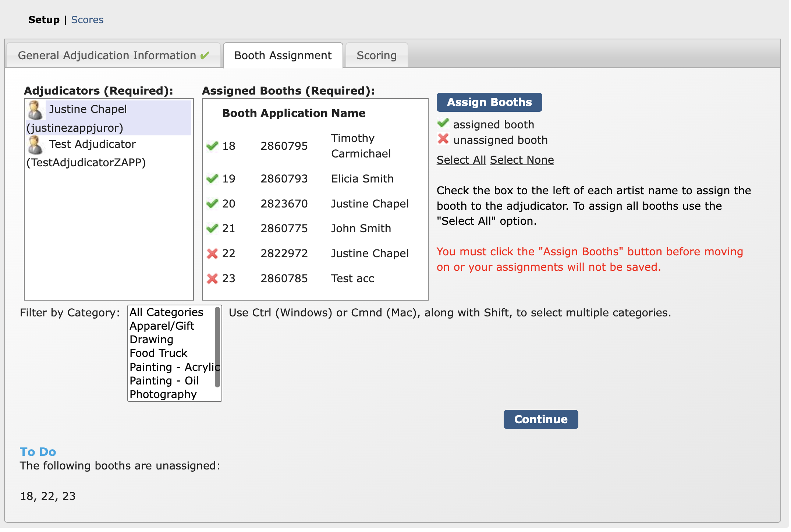The image size is (791, 532).
Task: Click the green check beside booth 18
Action: coord(212,146)
